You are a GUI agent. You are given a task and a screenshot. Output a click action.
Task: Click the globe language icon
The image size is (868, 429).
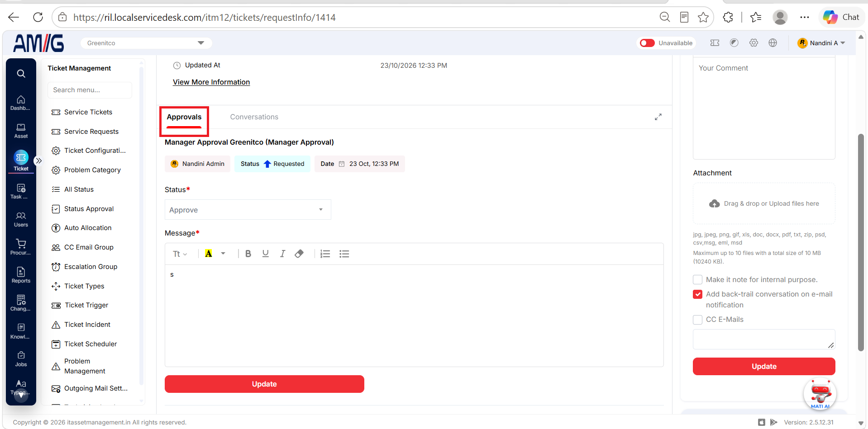pos(773,43)
